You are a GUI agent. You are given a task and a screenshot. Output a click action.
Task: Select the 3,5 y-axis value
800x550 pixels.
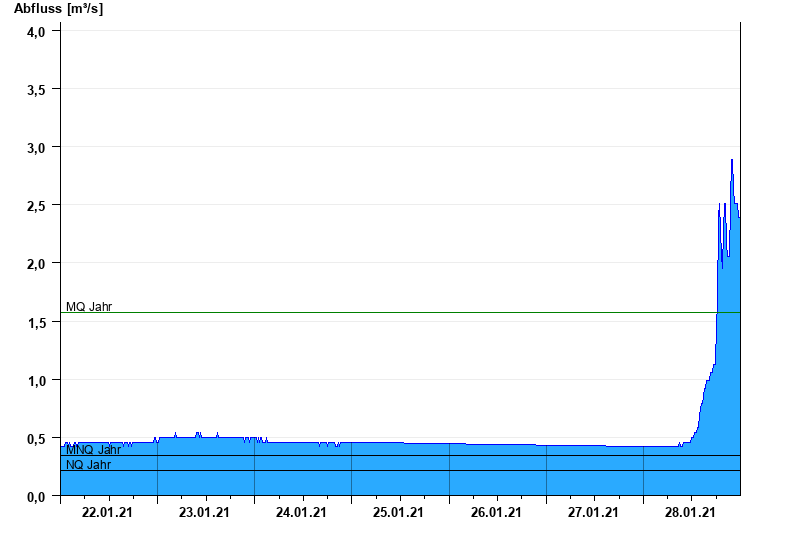[37, 89]
